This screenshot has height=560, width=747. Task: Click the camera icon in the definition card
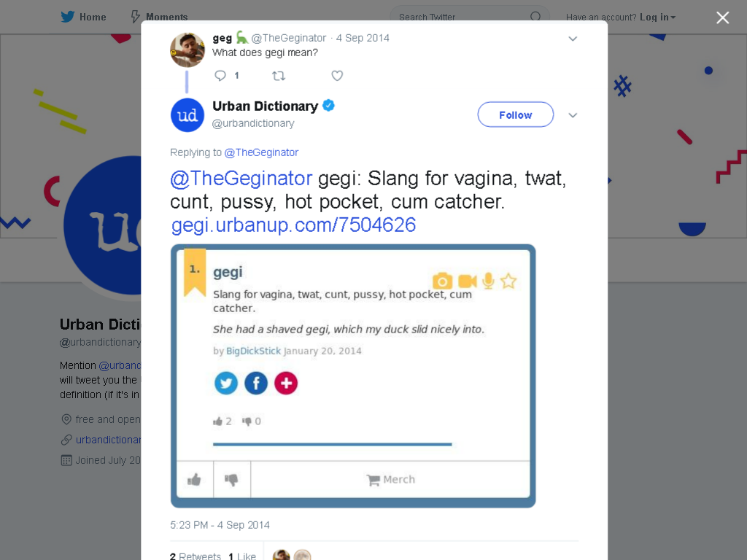(x=442, y=281)
